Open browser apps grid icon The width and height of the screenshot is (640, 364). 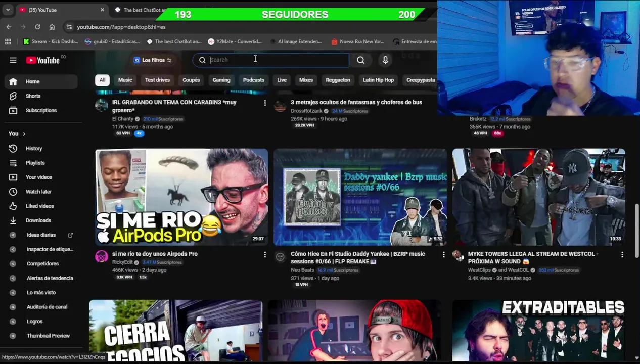tap(8, 41)
